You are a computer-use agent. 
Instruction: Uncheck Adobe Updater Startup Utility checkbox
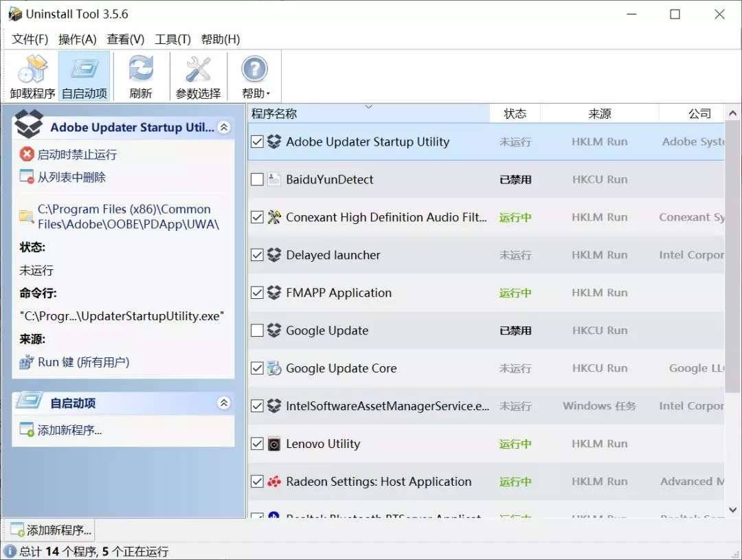click(257, 142)
